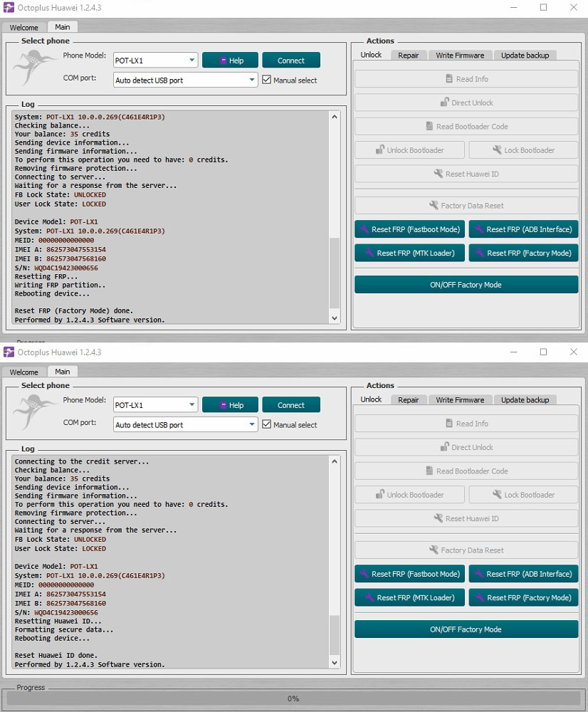The width and height of the screenshot is (588, 712).
Task: Click 'Reset FRP (Factory Mode) done.' log line
Action: [x=73, y=311]
